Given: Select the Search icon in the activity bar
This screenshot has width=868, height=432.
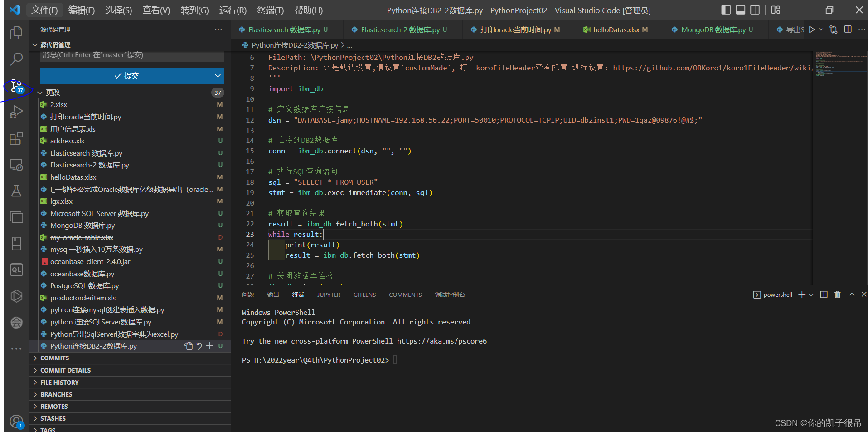Looking at the screenshot, I should pos(16,59).
